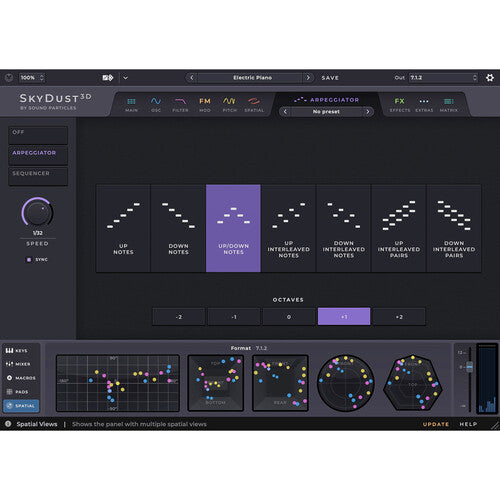Open the Out 7.1.2 format dropdown

point(443,78)
